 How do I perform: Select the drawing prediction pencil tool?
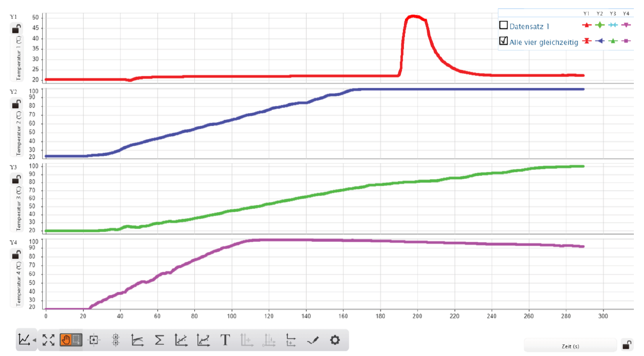tap(313, 340)
